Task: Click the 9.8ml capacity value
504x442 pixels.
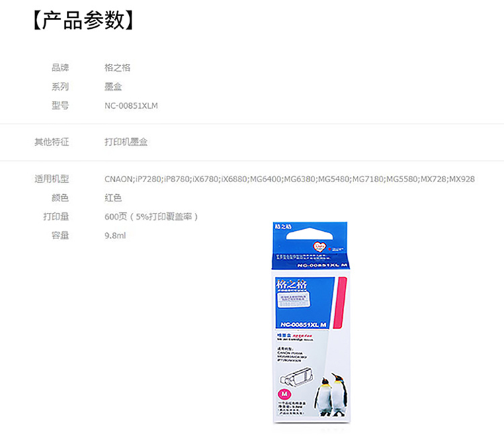Action: tap(115, 236)
